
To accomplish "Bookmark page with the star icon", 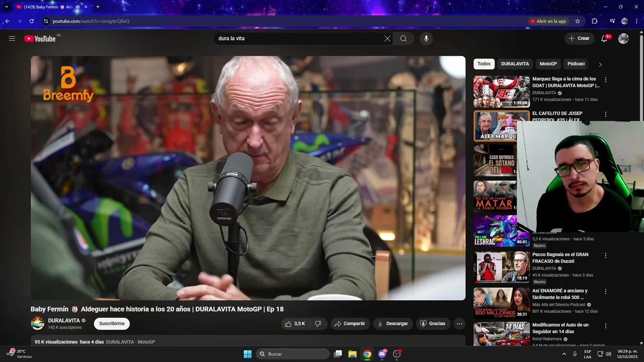I will 578,21.
